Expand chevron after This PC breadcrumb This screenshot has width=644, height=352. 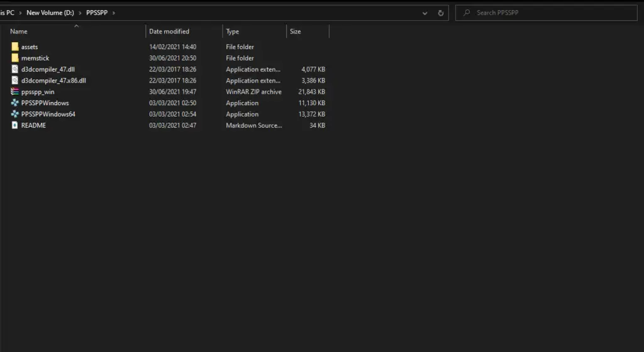click(20, 13)
